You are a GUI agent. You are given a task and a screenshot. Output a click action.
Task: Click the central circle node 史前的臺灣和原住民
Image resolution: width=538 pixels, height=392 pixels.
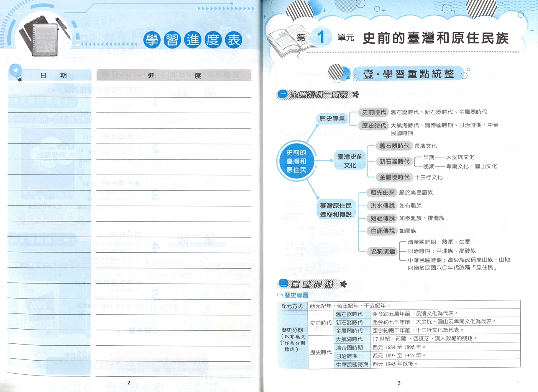(296, 161)
